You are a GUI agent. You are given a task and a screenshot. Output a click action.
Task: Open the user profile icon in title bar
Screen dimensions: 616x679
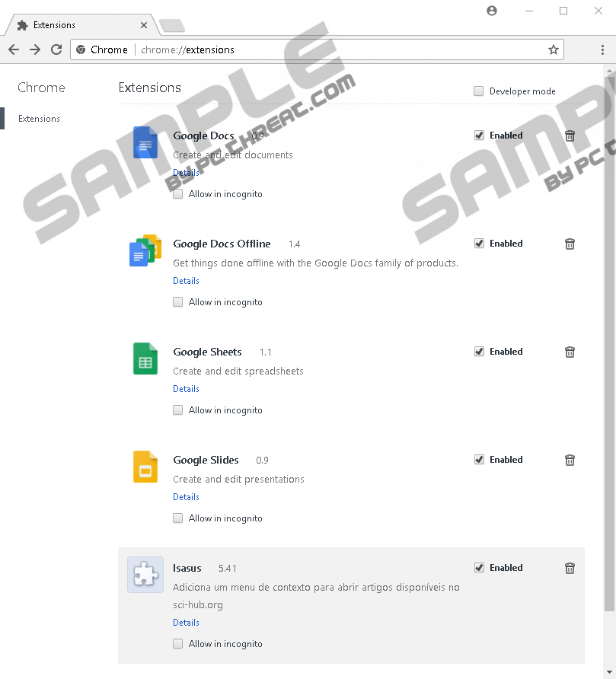pyautogui.click(x=492, y=11)
